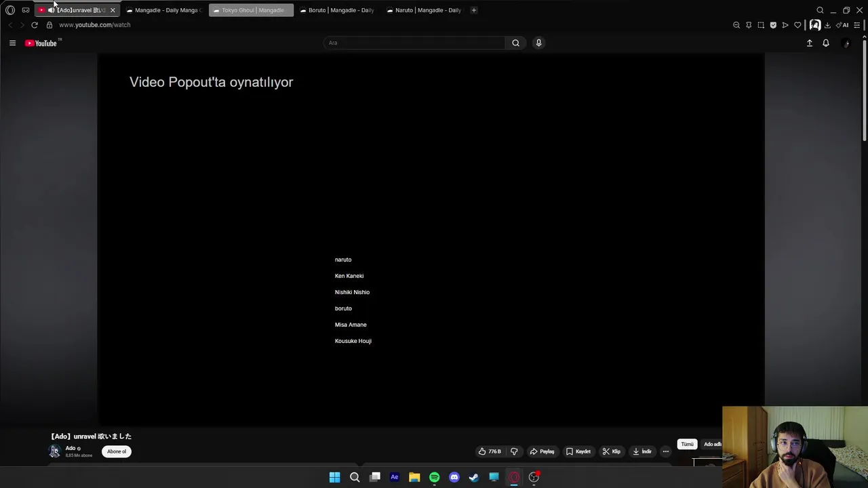Save video with Kaydet button

point(578,451)
